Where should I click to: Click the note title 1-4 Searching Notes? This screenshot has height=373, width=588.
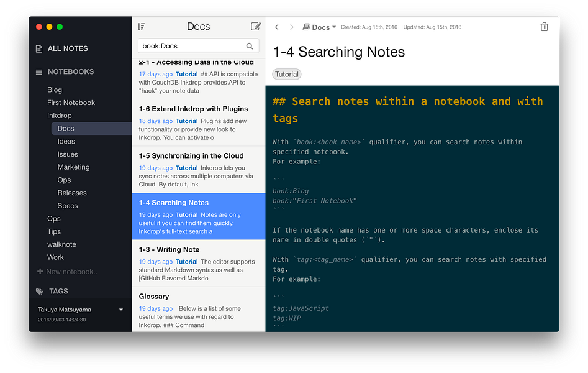pos(338,52)
